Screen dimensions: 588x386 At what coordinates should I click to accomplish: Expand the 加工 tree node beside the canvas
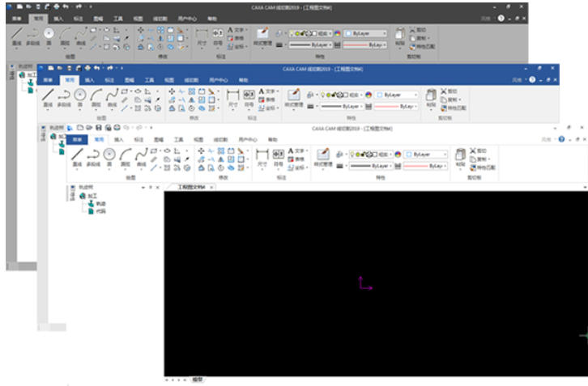click(83, 195)
